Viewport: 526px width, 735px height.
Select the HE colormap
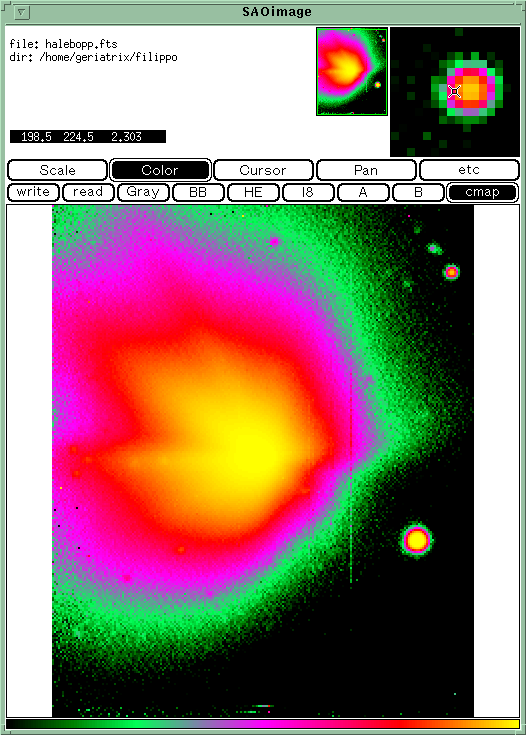[253, 192]
